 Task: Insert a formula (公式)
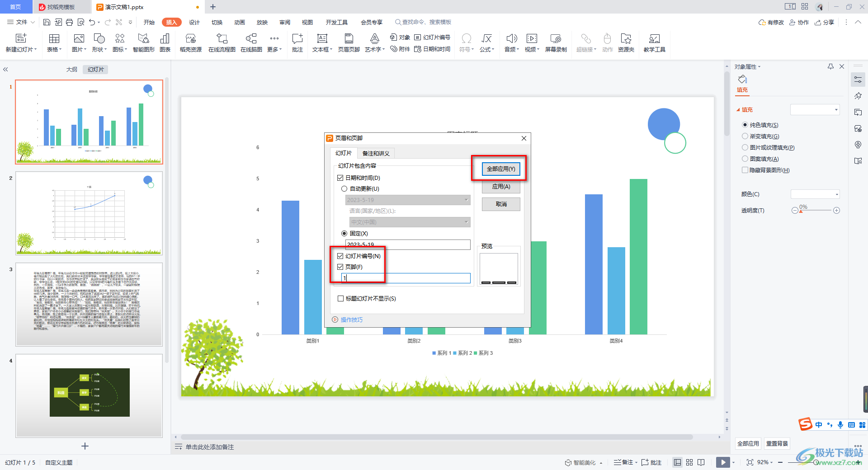(x=487, y=43)
